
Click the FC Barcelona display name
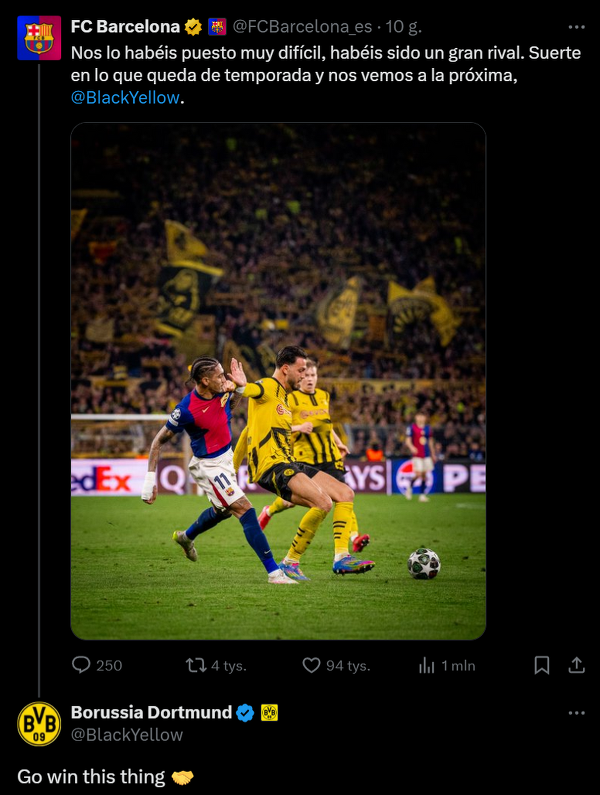point(125,27)
